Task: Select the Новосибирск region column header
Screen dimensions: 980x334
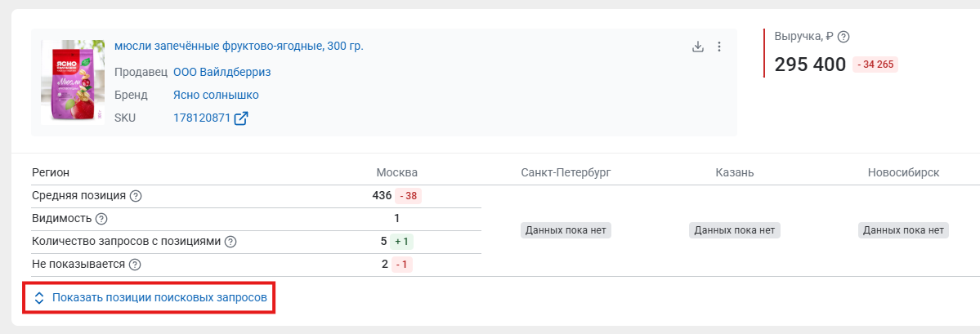Action: tap(903, 173)
